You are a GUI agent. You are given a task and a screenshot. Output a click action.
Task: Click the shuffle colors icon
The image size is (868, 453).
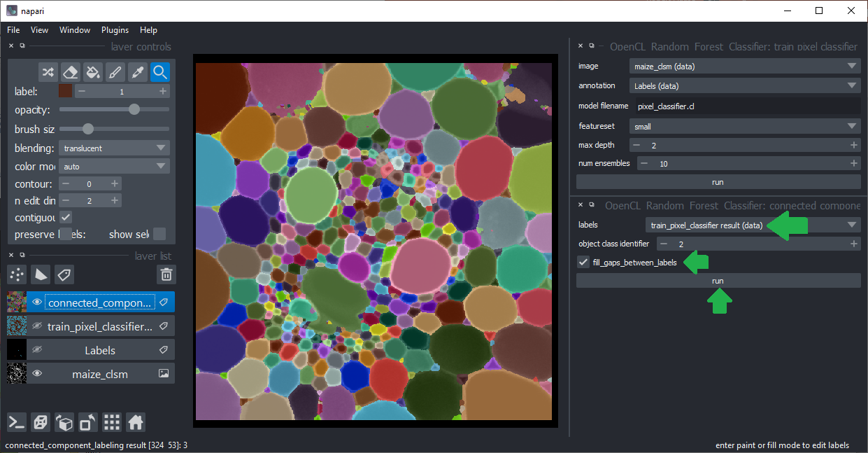pyautogui.click(x=48, y=72)
